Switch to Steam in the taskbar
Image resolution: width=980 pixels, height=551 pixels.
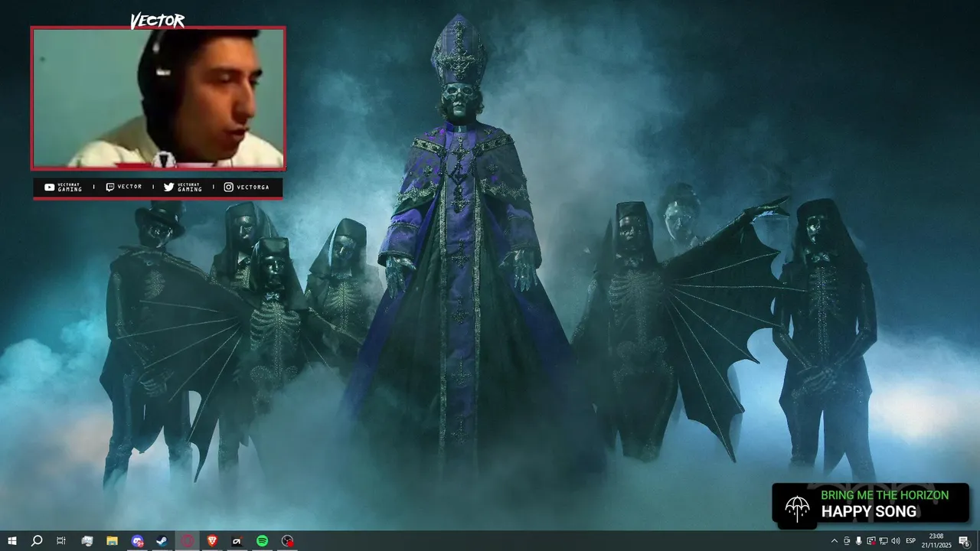[162, 541]
